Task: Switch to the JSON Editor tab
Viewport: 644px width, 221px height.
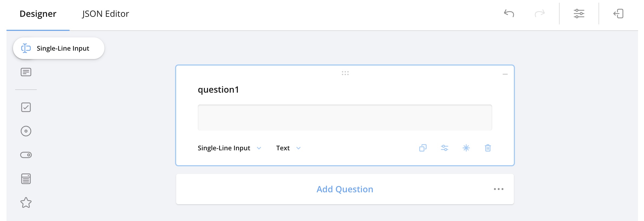Action: pos(106,14)
